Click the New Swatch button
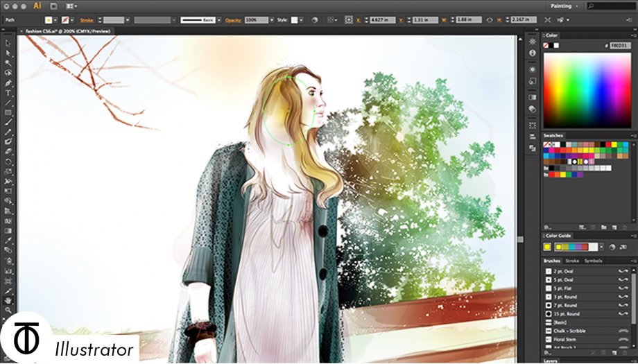Screen dimensions: 638x364 tap(614, 227)
